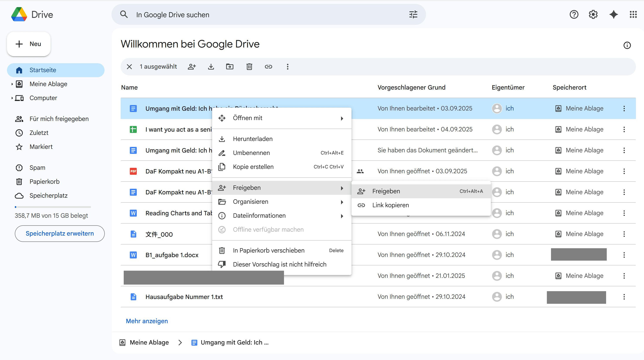Screen dimensions: 644x360
Task: Show details via the info icon
Action: [x=627, y=45]
